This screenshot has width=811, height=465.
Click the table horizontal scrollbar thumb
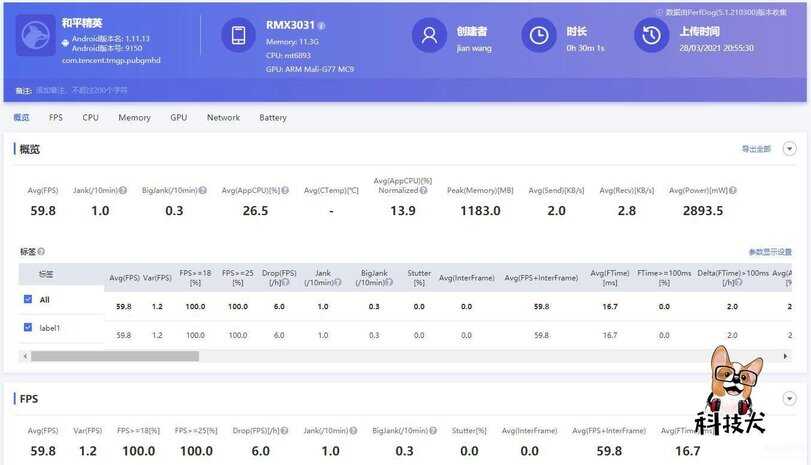click(115, 356)
